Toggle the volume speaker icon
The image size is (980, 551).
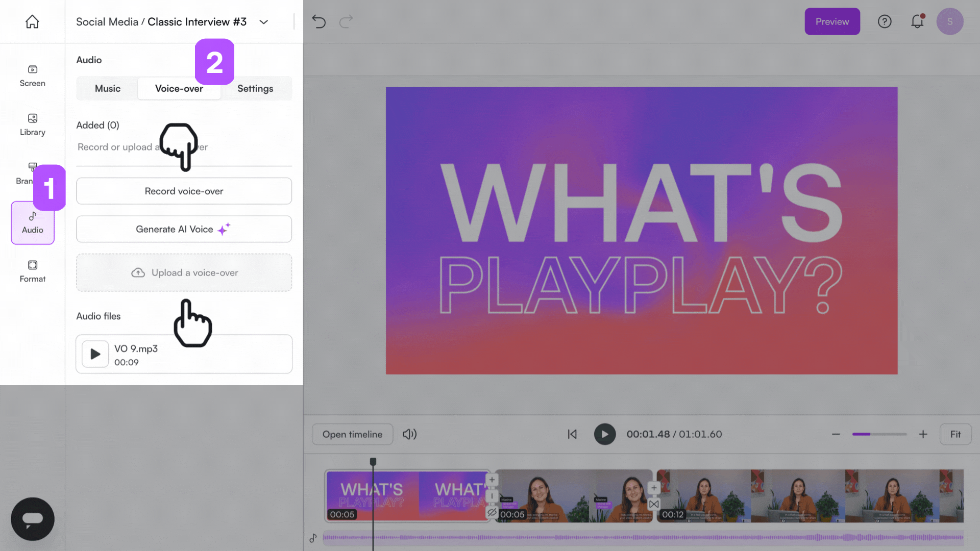409,434
